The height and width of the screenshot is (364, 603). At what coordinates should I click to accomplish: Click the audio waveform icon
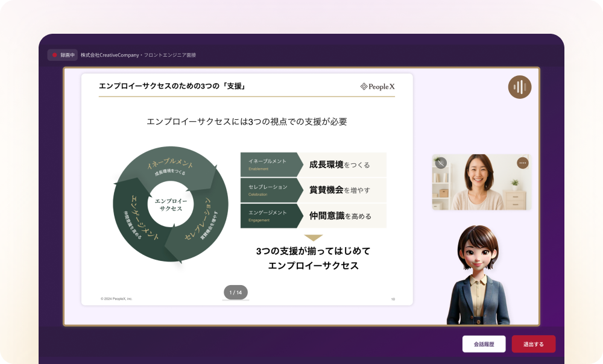pyautogui.click(x=519, y=87)
